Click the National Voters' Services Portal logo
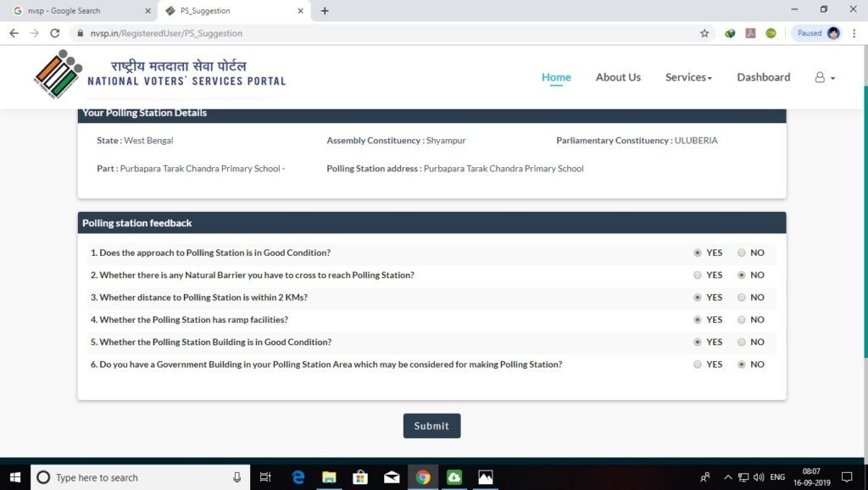 pos(159,75)
